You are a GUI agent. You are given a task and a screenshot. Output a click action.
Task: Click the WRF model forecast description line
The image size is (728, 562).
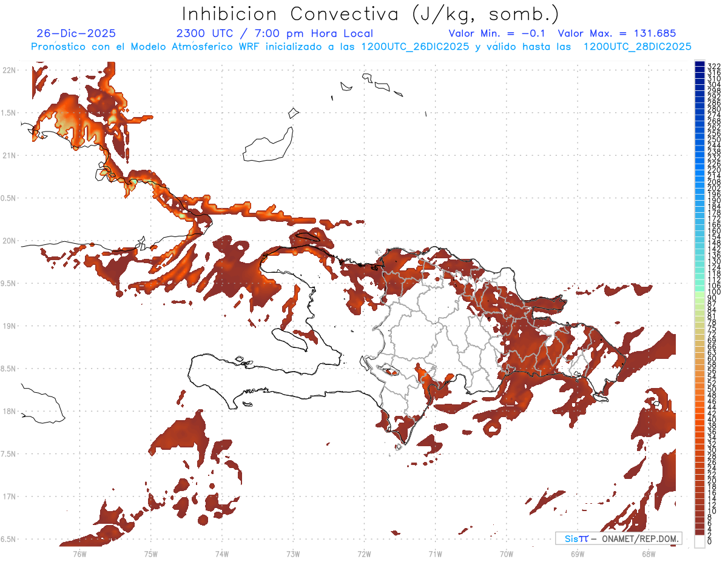361,47
